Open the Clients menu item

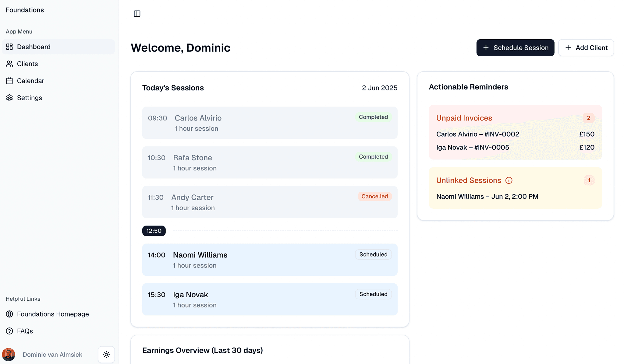(27, 64)
